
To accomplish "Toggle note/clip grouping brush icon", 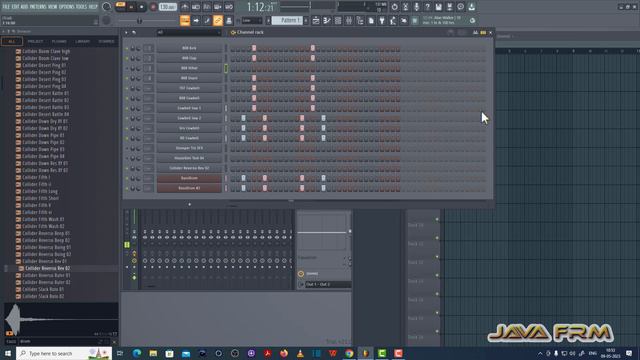I will [x=207, y=20].
